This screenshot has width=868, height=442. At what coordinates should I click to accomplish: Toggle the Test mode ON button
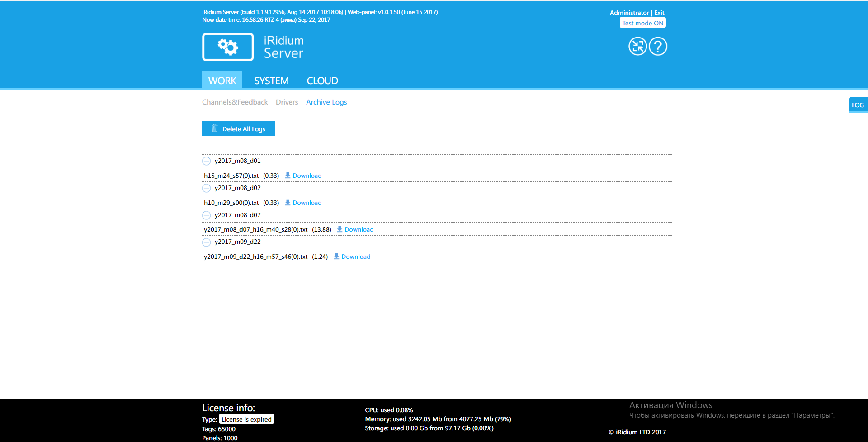click(642, 23)
